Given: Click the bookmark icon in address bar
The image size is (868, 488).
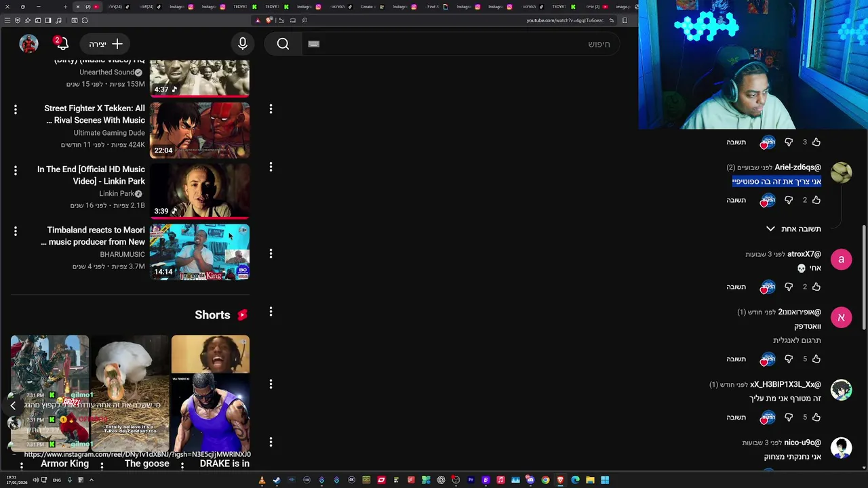Looking at the screenshot, I should point(625,20).
